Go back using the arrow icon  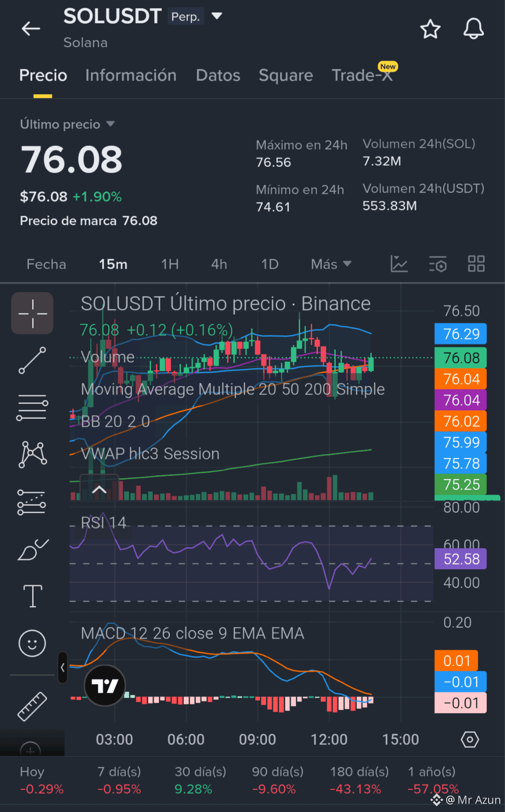[31, 29]
